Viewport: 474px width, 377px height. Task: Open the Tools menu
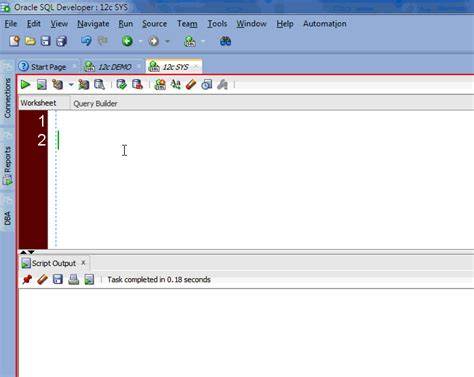coord(217,24)
